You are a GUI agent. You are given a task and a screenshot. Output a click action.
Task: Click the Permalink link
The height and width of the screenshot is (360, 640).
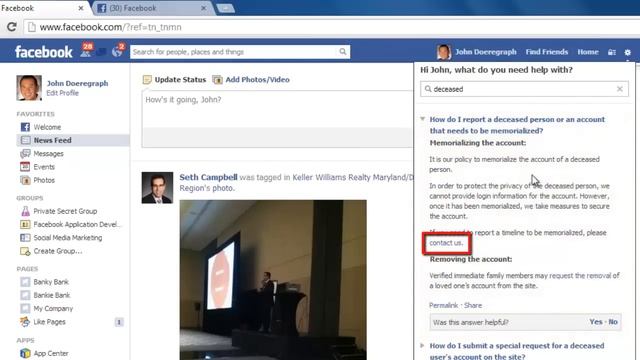point(443,305)
